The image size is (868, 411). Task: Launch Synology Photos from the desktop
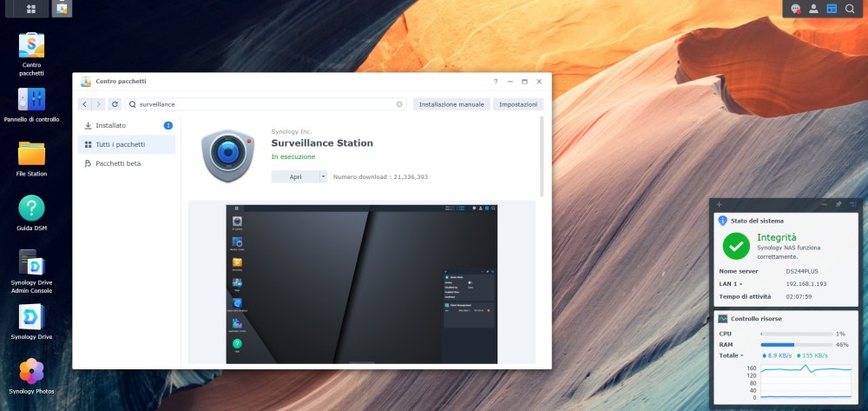tap(31, 376)
